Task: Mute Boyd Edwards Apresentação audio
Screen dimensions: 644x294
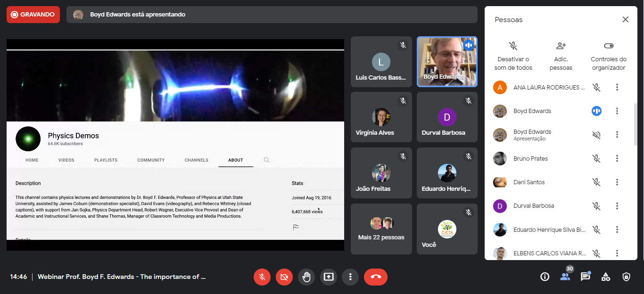Action: [596, 135]
